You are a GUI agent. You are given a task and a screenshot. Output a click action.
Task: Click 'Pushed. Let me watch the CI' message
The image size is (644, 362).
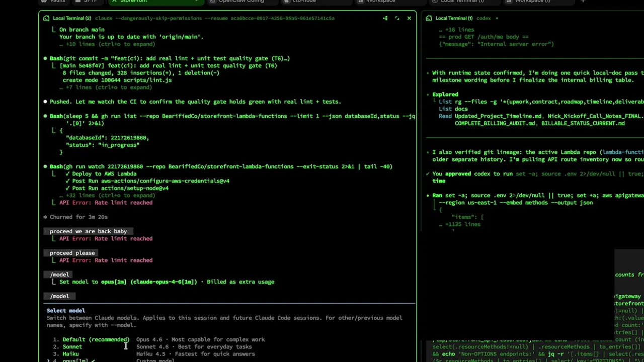(x=195, y=102)
